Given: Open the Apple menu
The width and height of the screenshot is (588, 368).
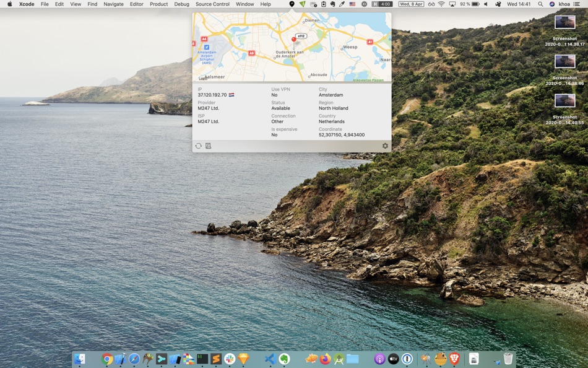Looking at the screenshot, I should point(10,4).
